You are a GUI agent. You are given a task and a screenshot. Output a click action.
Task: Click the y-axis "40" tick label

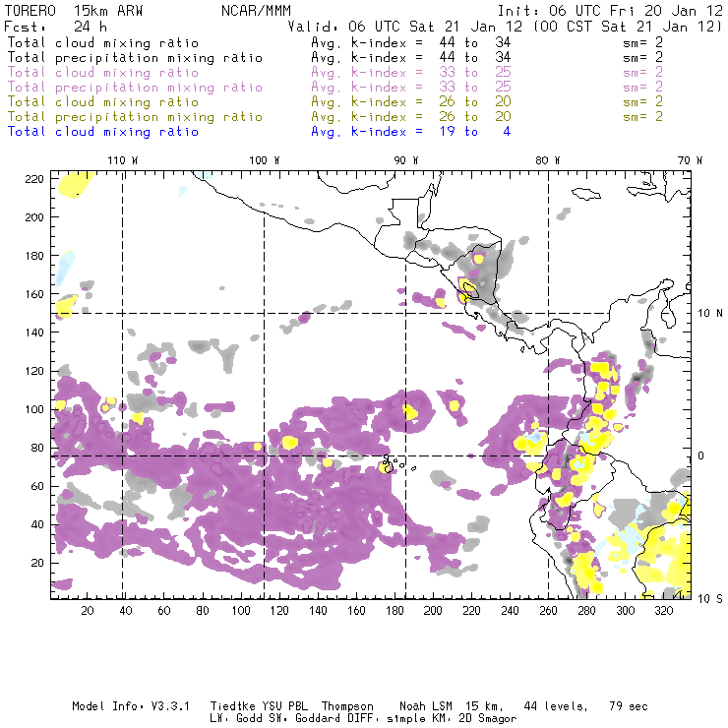37,524
